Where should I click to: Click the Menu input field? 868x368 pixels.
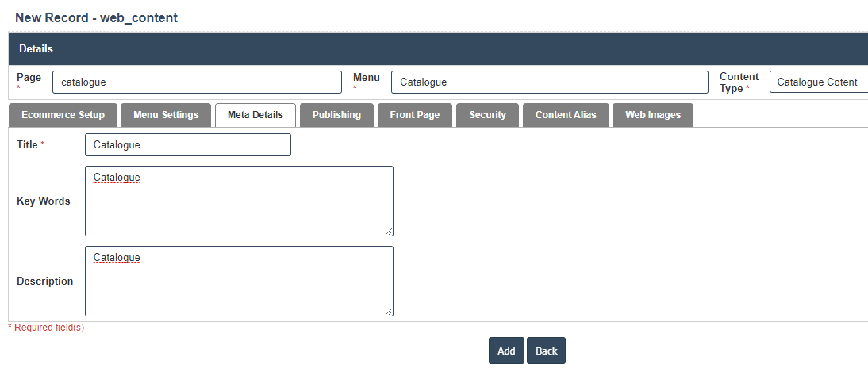tap(549, 82)
